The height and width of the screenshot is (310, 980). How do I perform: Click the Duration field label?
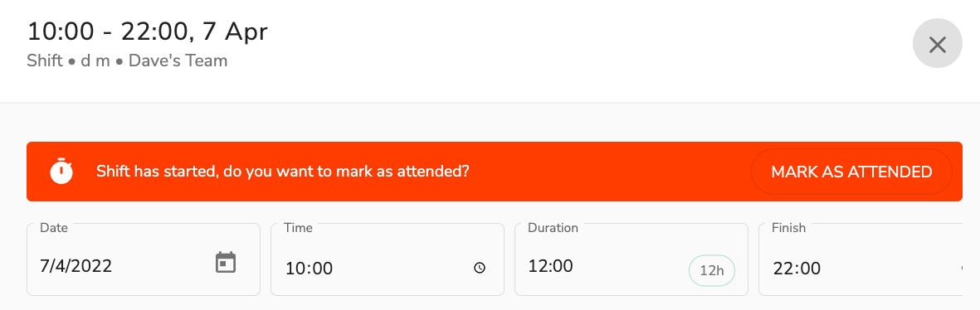[x=553, y=228]
